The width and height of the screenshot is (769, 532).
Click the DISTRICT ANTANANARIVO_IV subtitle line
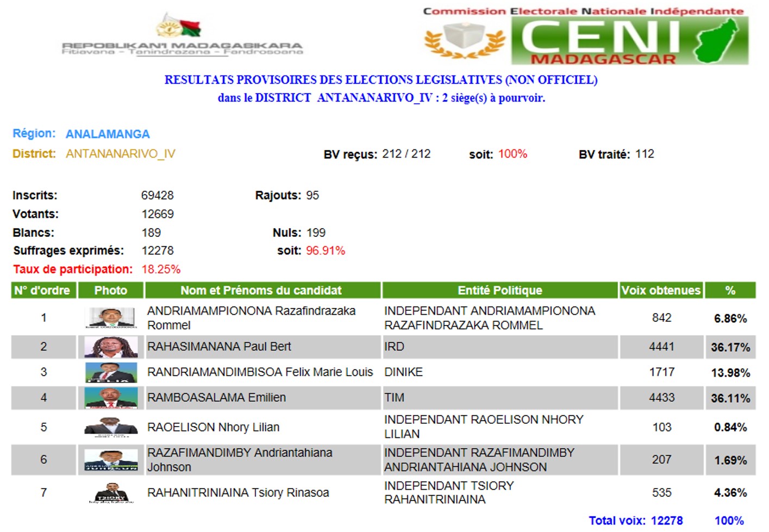pyautogui.click(x=382, y=98)
